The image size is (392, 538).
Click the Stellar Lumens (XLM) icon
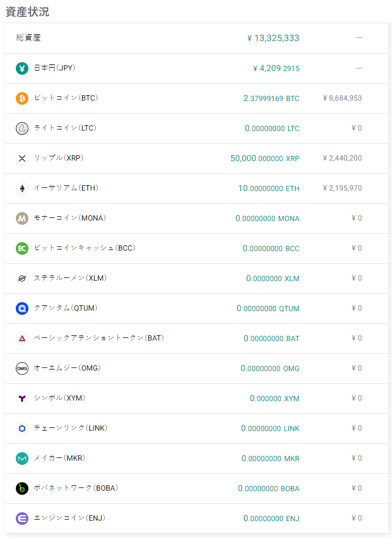(22, 278)
